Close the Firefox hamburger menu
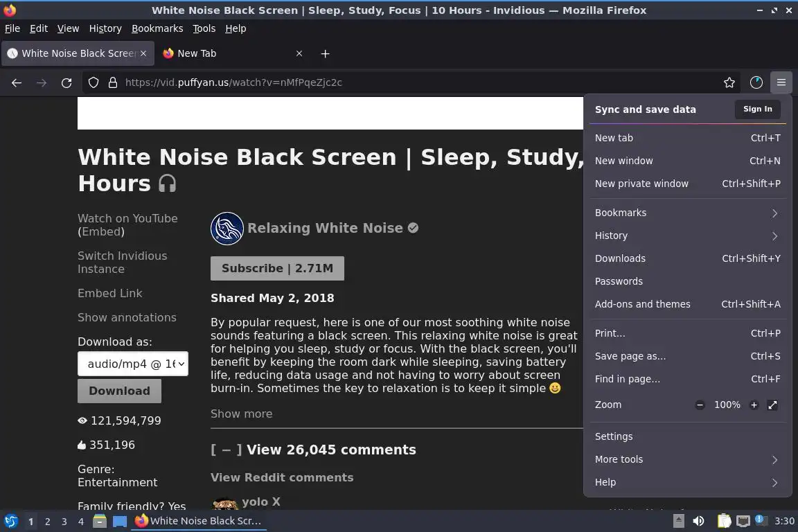The height and width of the screenshot is (532, 798). point(781,82)
